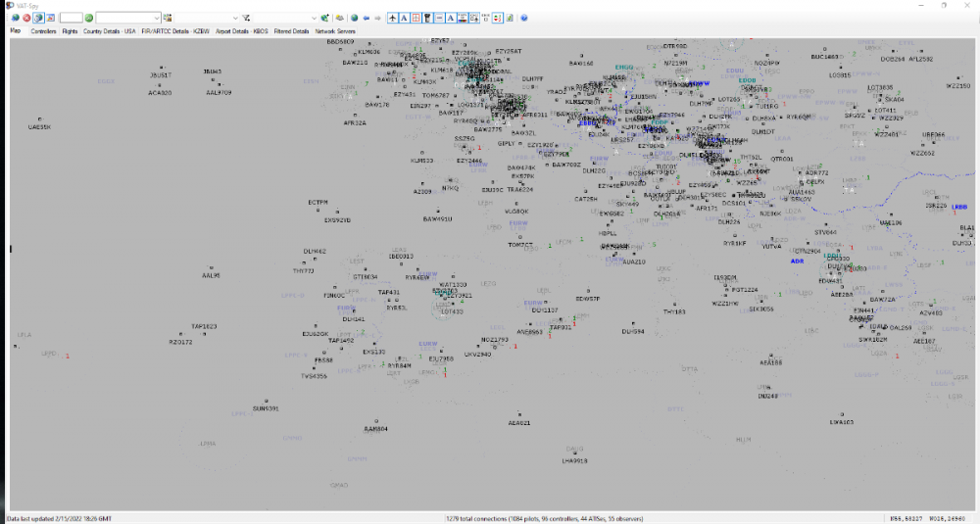Image resolution: width=980 pixels, height=524 pixels.
Task: Select aircraft BAW491U on the map
Action: point(437,219)
